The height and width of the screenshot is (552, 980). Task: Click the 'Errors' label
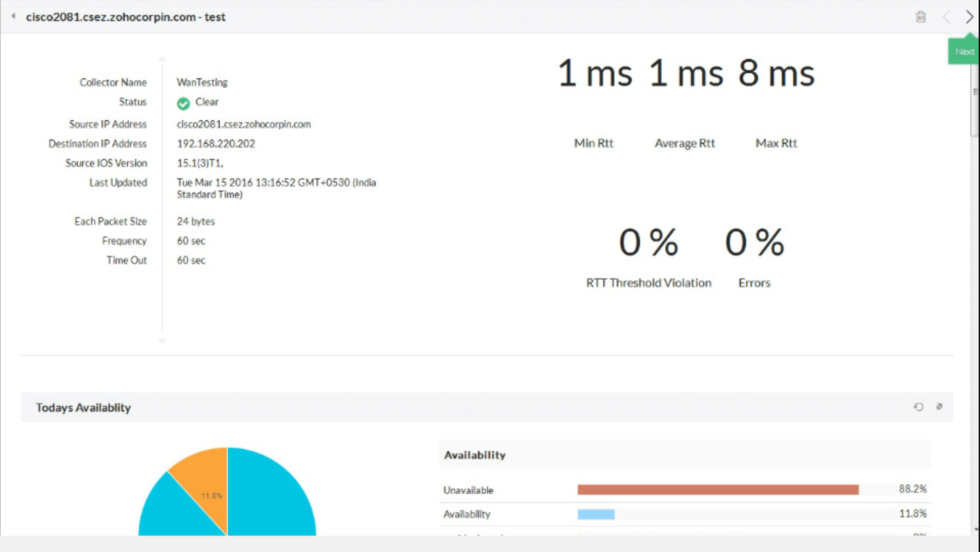754,282
